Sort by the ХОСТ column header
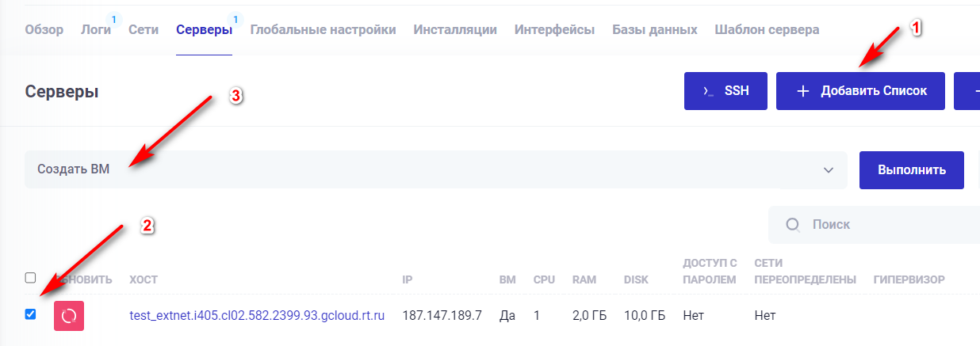The height and width of the screenshot is (346, 980). click(x=144, y=279)
